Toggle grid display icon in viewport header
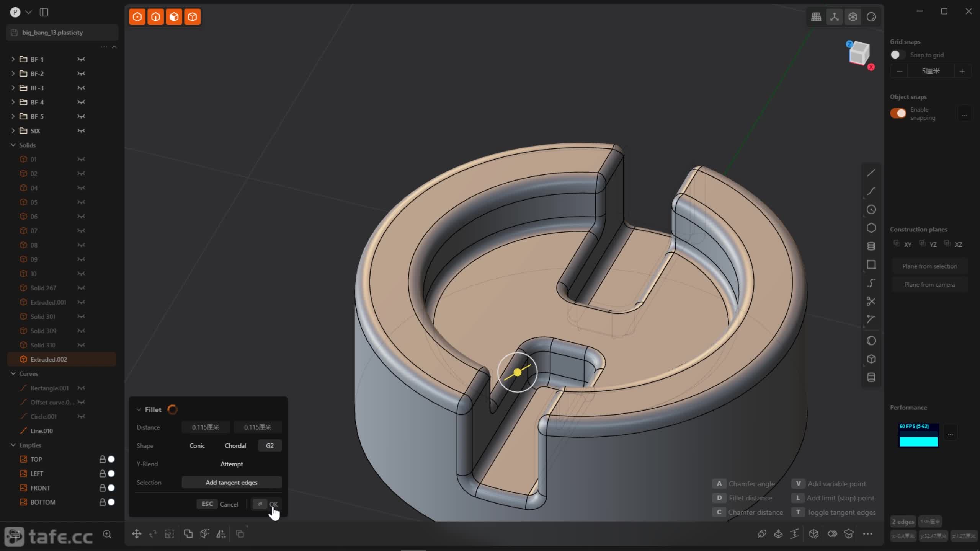The height and width of the screenshot is (551, 980). [816, 17]
